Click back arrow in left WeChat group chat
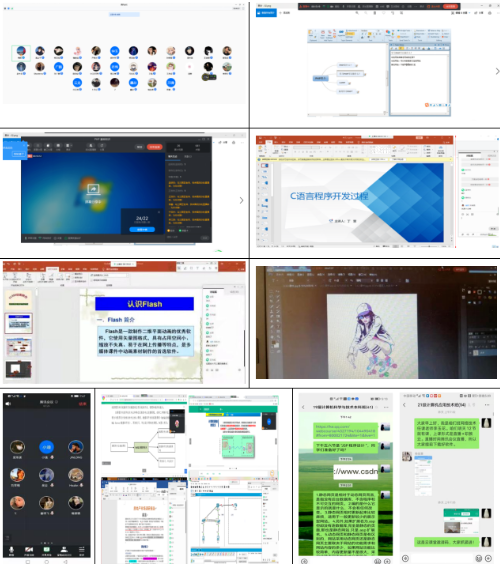The height and width of the screenshot is (564, 500). [x=303, y=407]
